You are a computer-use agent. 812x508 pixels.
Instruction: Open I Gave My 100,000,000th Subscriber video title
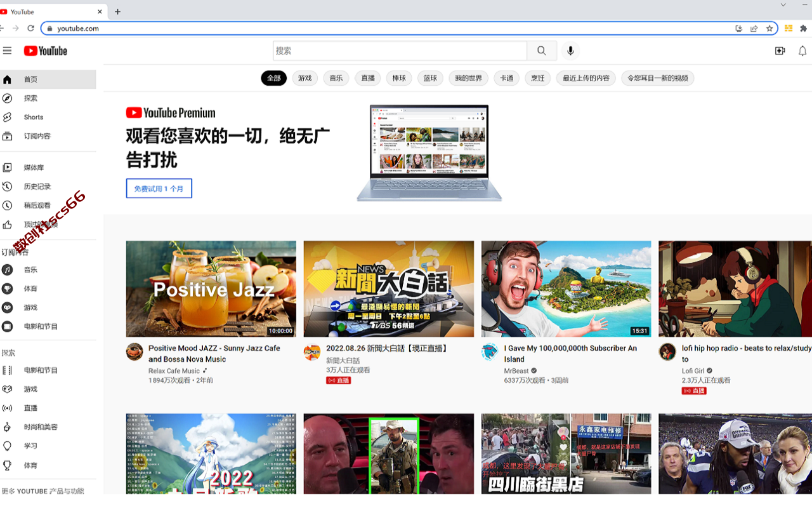[570, 354]
